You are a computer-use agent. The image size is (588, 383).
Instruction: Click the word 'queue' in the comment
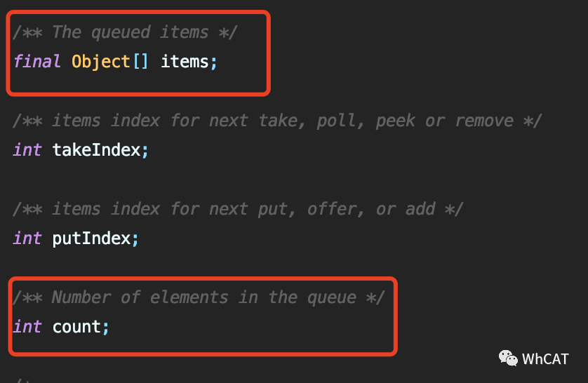click(x=332, y=297)
